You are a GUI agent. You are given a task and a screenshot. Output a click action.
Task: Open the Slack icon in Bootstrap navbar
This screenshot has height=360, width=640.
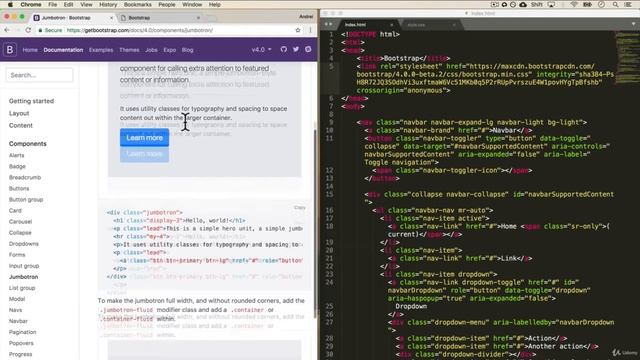[308, 49]
